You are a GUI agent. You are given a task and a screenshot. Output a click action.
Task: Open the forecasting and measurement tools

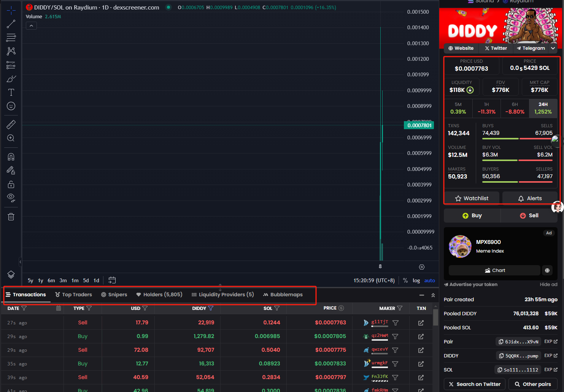pyautogui.click(x=11, y=65)
